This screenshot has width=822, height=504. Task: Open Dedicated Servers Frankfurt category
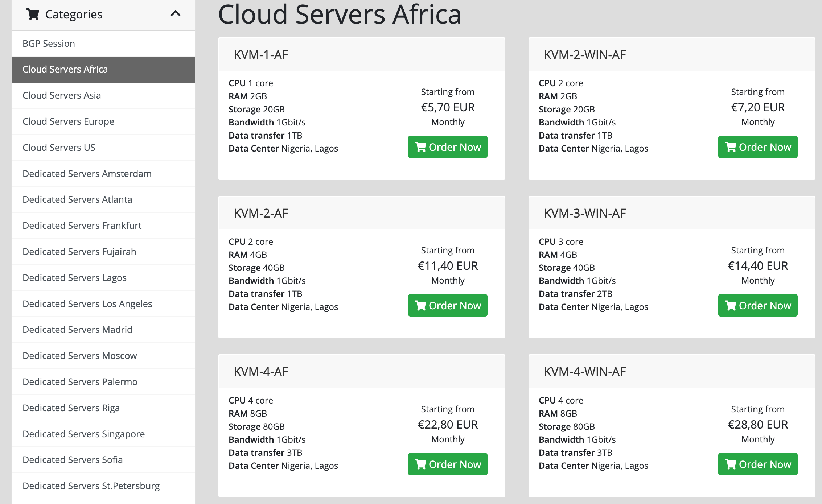[82, 226]
